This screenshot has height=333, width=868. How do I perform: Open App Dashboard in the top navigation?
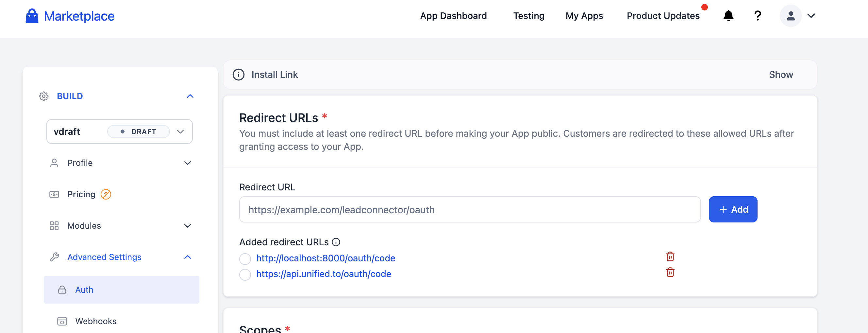453,16
